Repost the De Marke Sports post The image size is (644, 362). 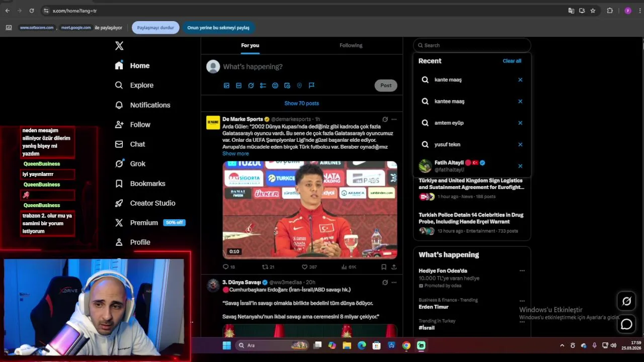pyautogui.click(x=268, y=267)
